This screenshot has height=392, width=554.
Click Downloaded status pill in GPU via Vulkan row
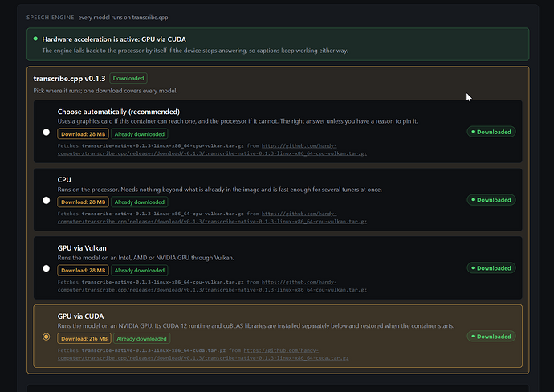click(x=491, y=268)
